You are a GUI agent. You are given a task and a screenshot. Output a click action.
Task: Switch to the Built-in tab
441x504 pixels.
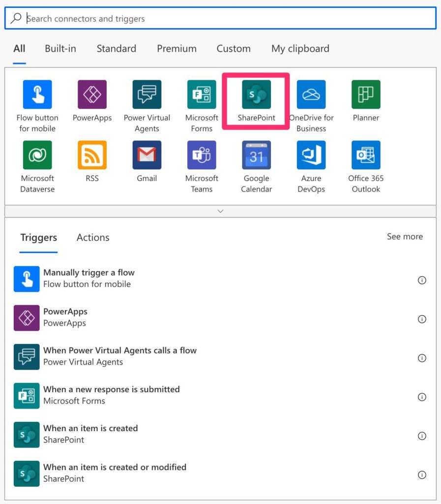pyautogui.click(x=60, y=48)
